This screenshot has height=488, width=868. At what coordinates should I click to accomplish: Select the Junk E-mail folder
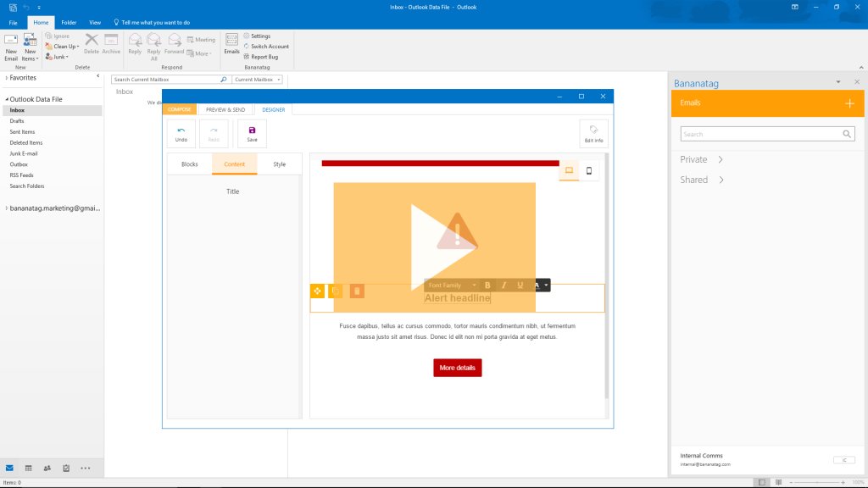pos(23,154)
